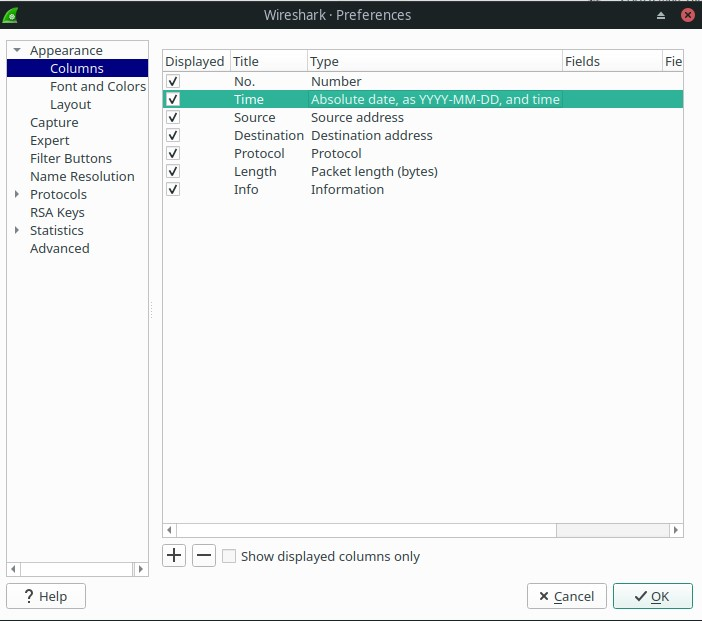The height and width of the screenshot is (621, 702).
Task: Click right arrow of column list scrollbar
Action: 676,530
